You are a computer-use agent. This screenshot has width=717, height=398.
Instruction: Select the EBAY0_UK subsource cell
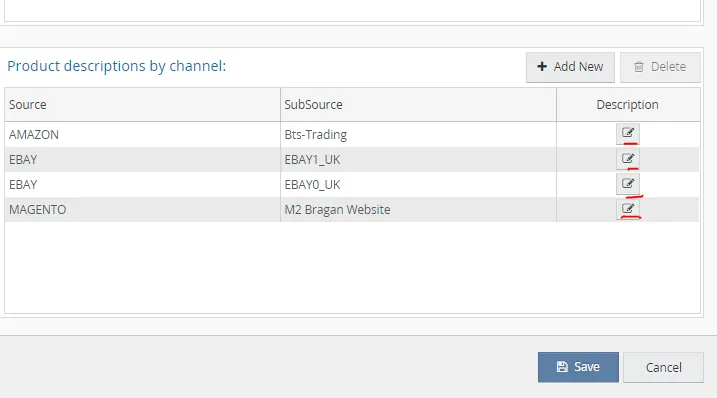point(418,185)
